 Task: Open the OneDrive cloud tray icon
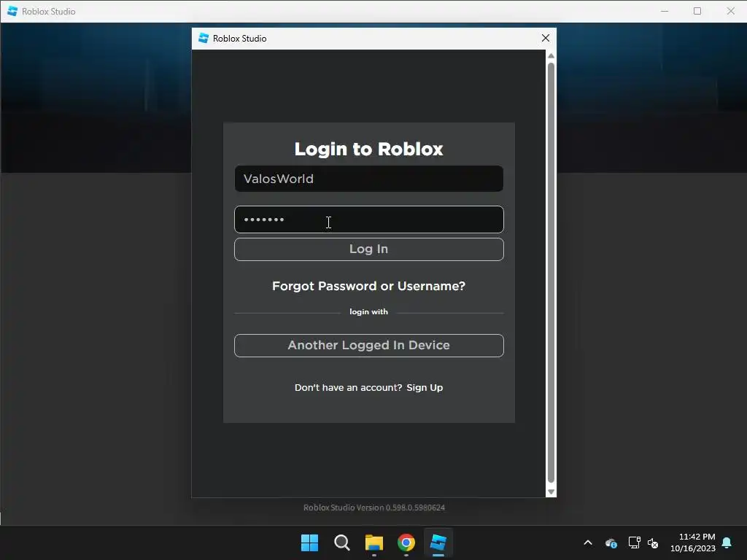point(611,542)
